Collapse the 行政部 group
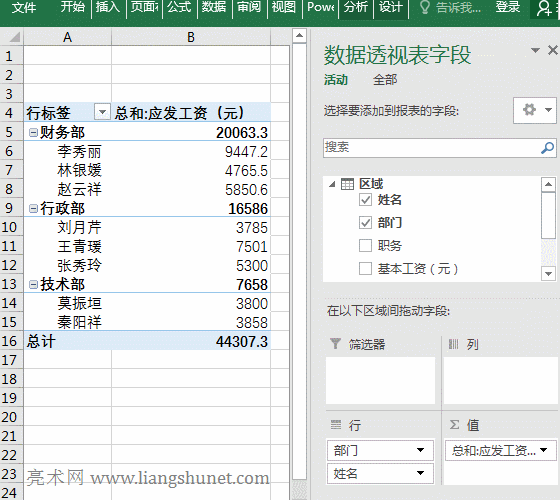The height and width of the screenshot is (500, 560). [33, 209]
